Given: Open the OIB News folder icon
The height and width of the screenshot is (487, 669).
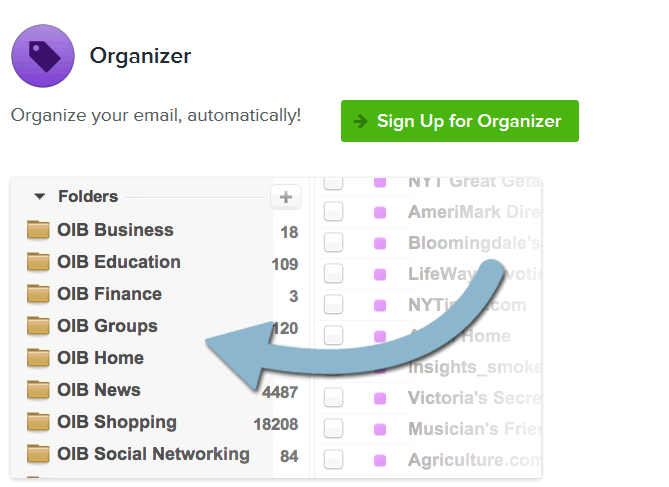Looking at the screenshot, I should [x=38, y=390].
